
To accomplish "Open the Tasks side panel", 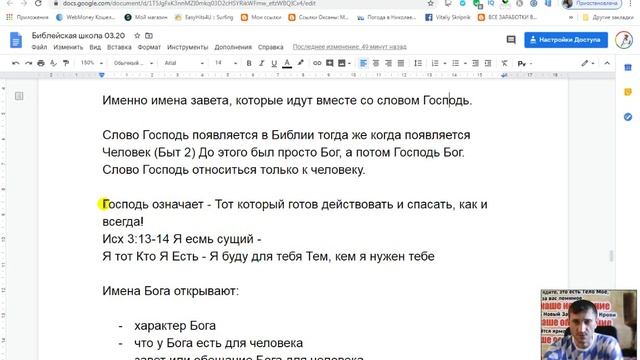I will (628, 117).
